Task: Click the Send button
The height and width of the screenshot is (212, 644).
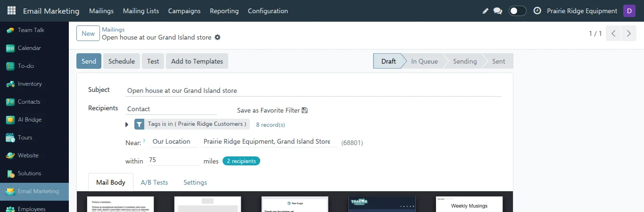Action: pyautogui.click(x=89, y=61)
